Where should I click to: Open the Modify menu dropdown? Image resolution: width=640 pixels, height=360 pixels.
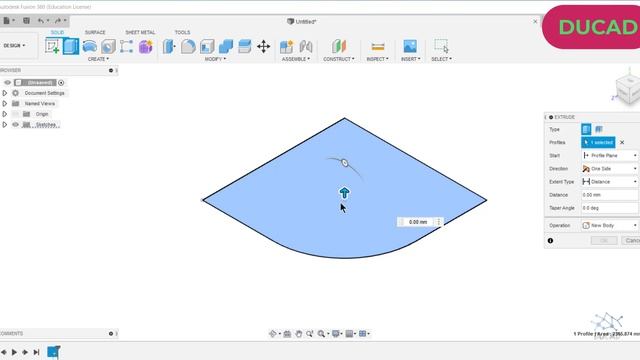pyautogui.click(x=215, y=59)
